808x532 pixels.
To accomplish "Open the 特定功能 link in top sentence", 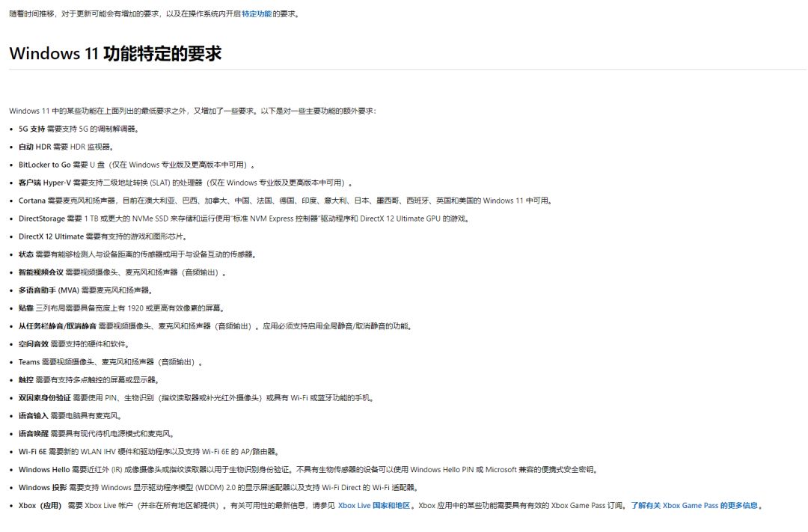I will coord(256,14).
